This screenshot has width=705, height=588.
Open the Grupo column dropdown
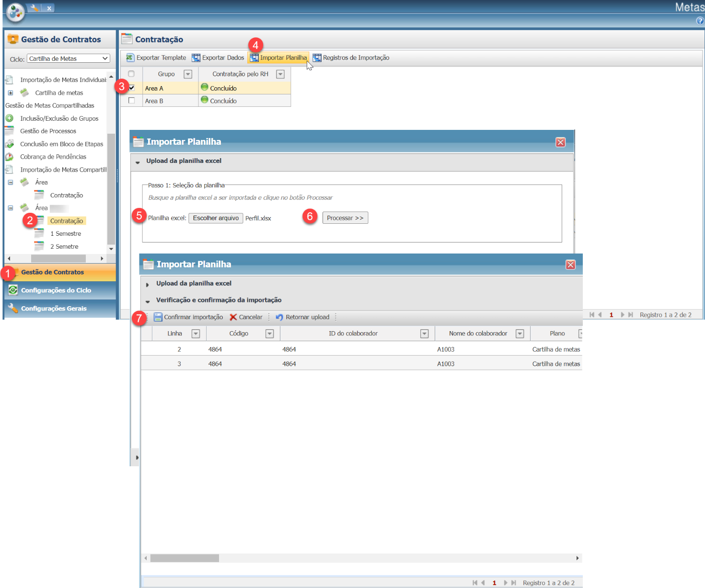pos(188,74)
